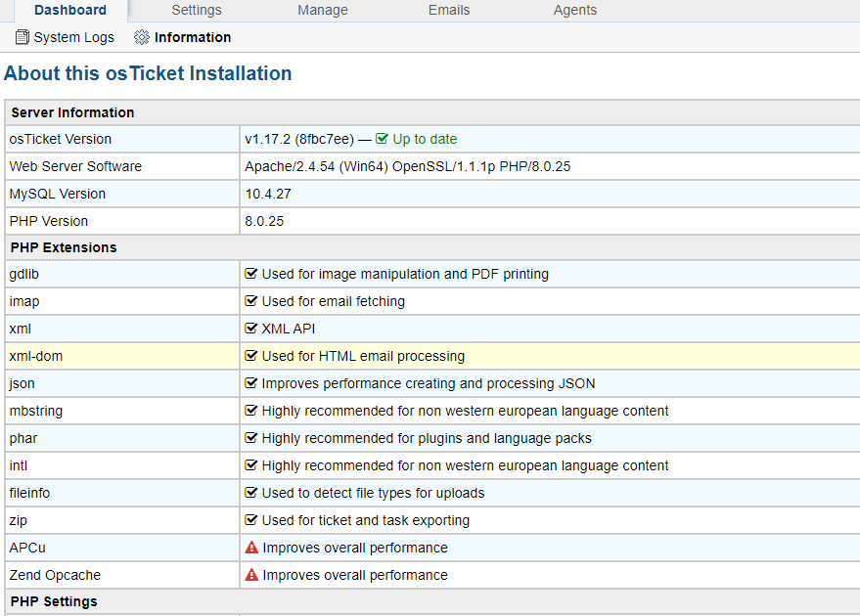Image resolution: width=860 pixels, height=616 pixels.
Task: Click the Zend Opcache red warning icon
Action: [x=251, y=575]
